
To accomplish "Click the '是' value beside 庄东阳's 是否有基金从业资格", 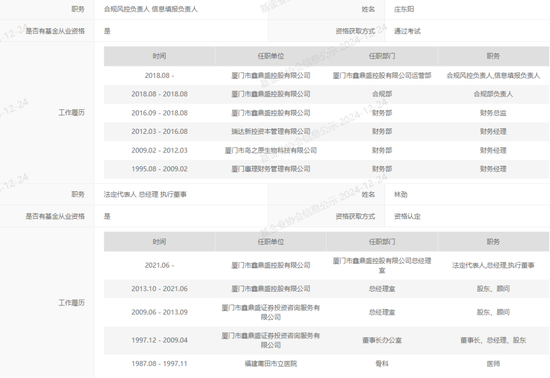I will pos(107,31).
